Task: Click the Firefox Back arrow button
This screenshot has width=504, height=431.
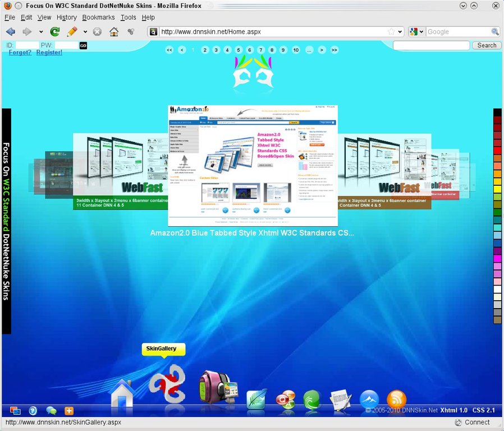Action: [10, 31]
